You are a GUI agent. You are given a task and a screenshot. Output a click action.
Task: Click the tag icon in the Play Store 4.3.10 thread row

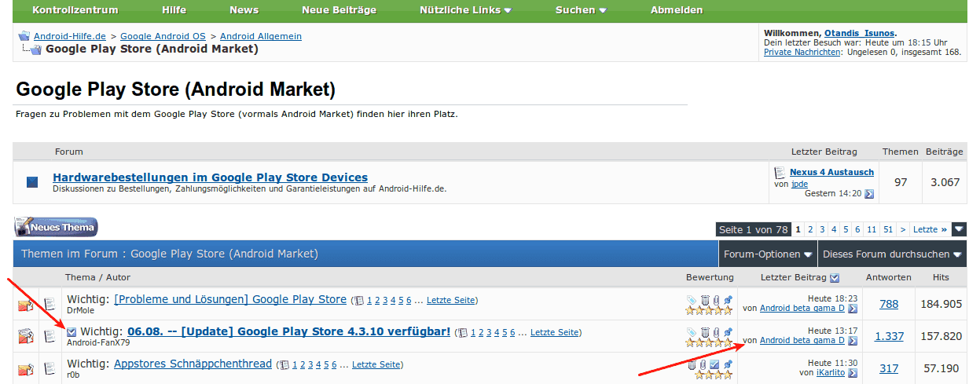click(x=691, y=332)
